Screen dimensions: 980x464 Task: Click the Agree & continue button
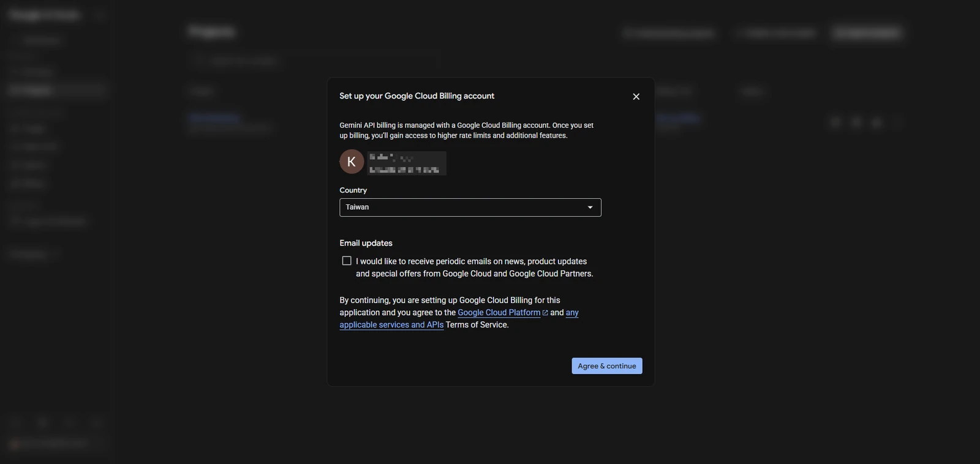tap(607, 366)
